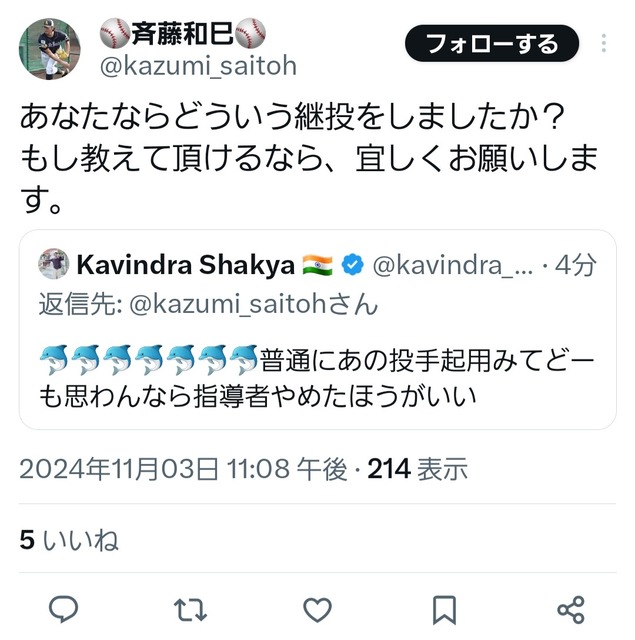635x640 pixels.
Task: Bookmark this post
Action: 444,610
